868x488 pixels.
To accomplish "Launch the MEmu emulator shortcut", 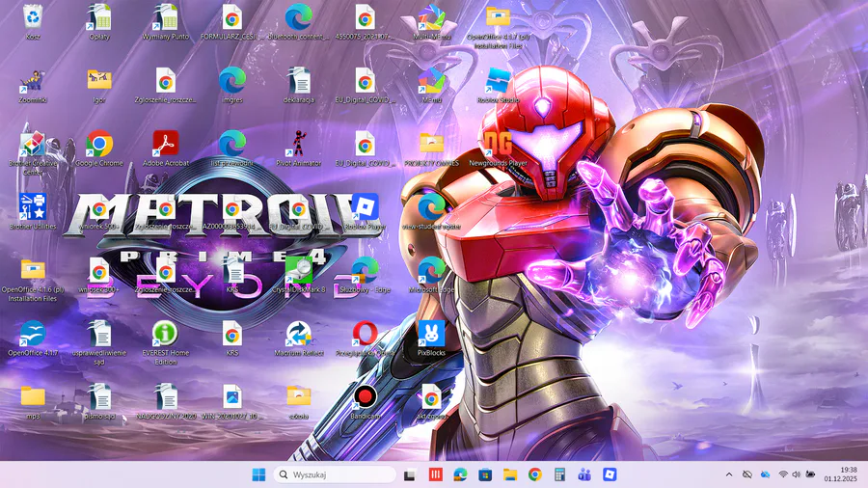I will (x=431, y=80).
